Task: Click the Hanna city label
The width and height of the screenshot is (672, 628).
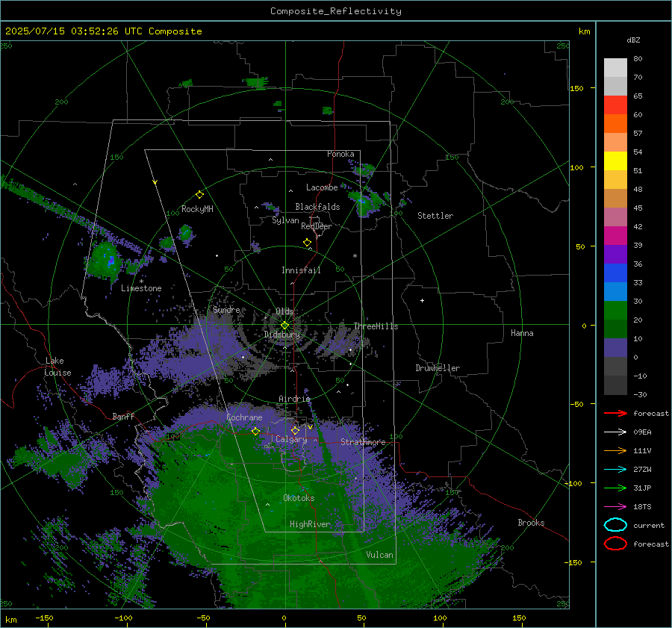Action: (522, 333)
